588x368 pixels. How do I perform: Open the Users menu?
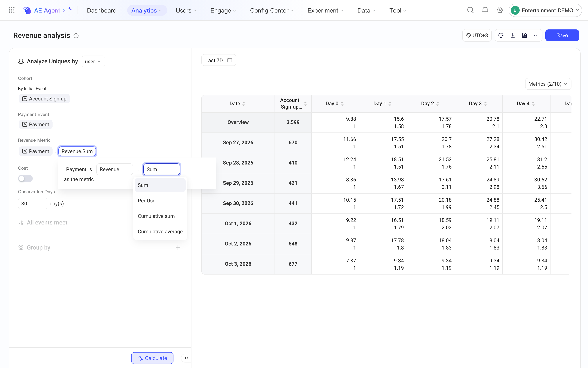(x=186, y=10)
